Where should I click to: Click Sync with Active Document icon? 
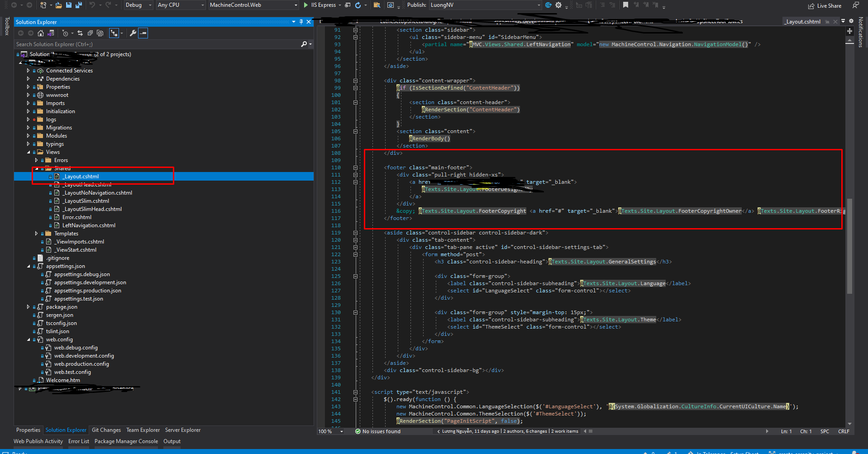coord(80,33)
